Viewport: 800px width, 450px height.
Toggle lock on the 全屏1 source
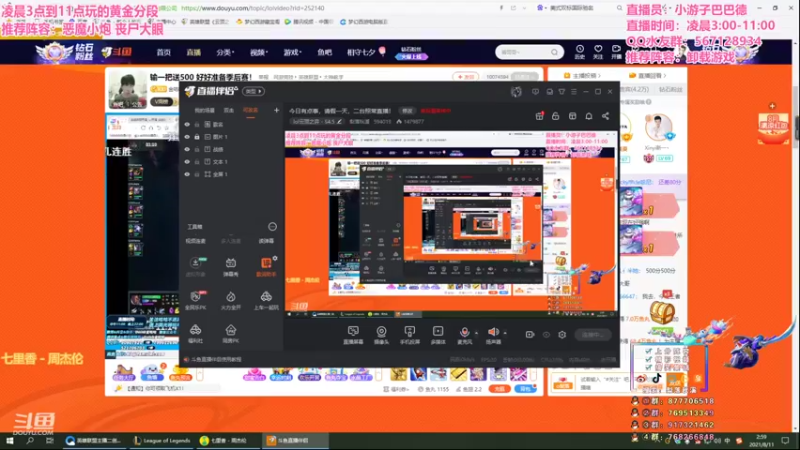[x=197, y=174]
